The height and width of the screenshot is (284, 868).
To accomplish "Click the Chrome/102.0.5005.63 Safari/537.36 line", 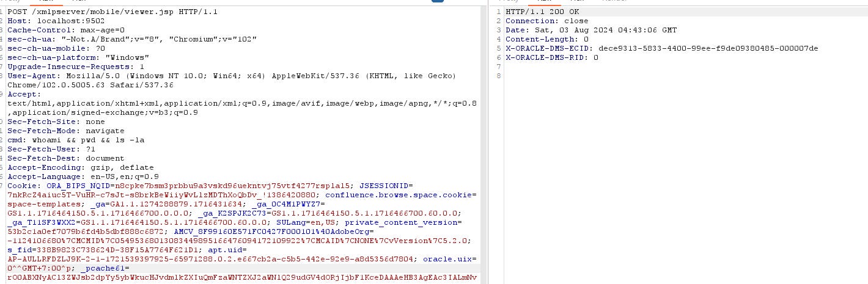I will 90,85.
